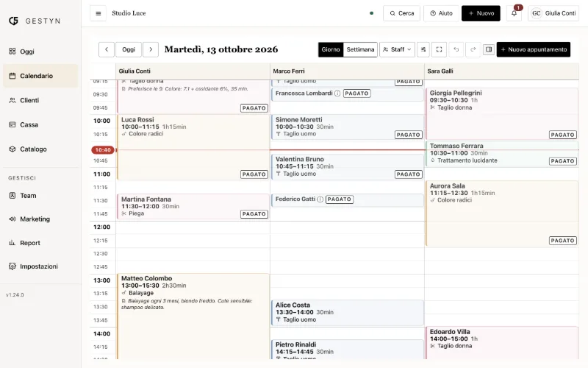Click the Martedì, 13 ottobre 2026 date heading
The width and height of the screenshot is (588, 368).
(221, 49)
